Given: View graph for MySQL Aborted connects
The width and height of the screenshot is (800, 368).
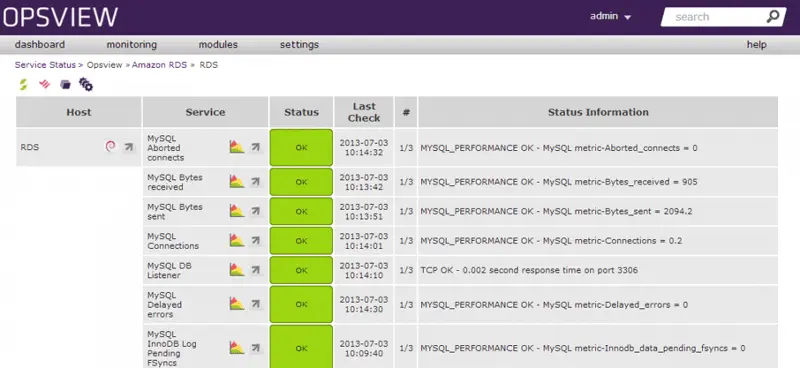Looking at the screenshot, I should pyautogui.click(x=237, y=147).
